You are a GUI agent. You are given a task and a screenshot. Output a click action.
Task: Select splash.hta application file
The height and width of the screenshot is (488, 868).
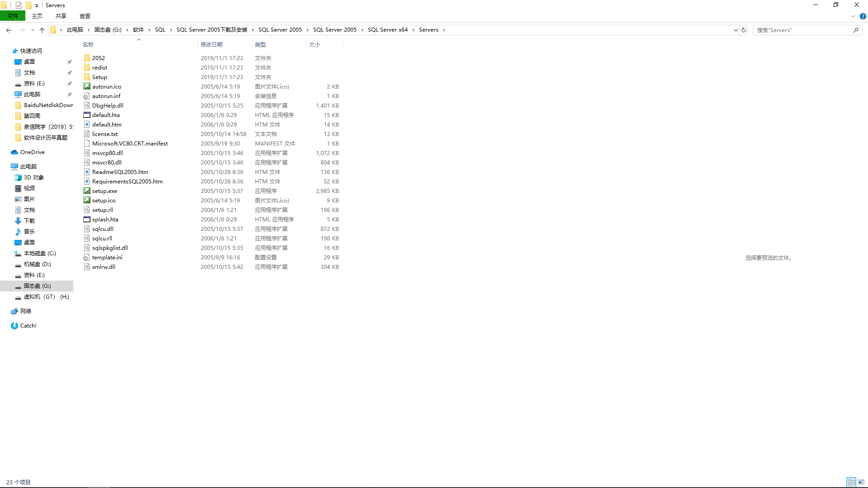tap(105, 219)
